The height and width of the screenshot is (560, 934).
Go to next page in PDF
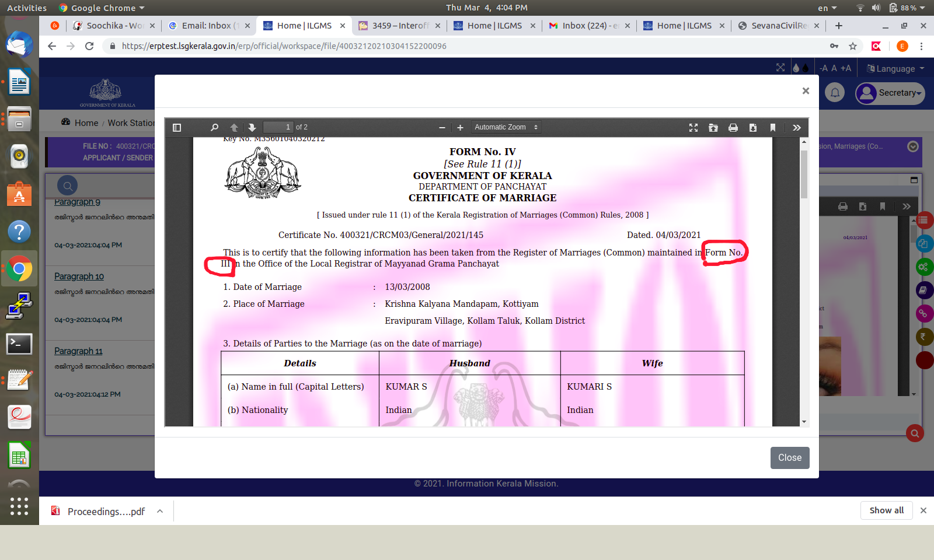pyautogui.click(x=252, y=128)
